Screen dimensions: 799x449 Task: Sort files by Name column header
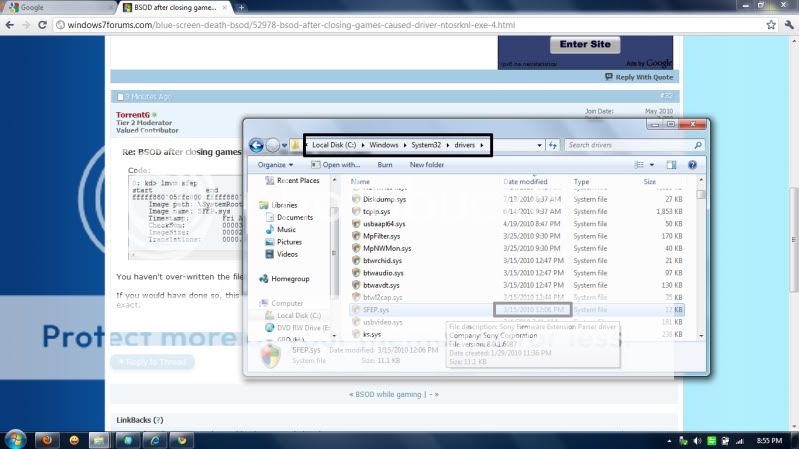tap(360, 181)
